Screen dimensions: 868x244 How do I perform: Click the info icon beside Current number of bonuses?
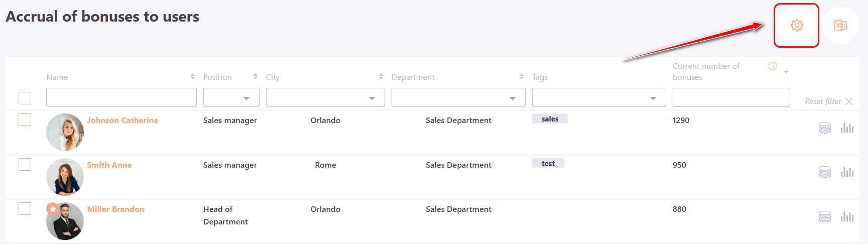(773, 66)
